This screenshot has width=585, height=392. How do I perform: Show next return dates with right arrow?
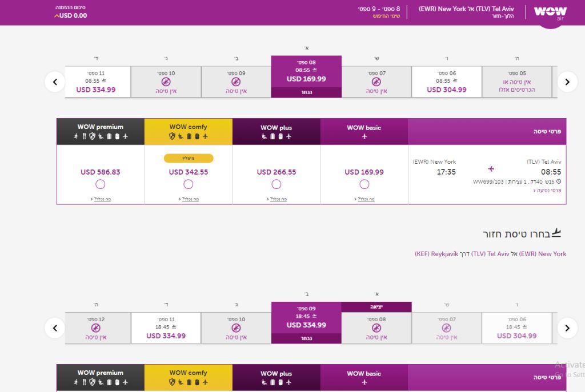567,328
